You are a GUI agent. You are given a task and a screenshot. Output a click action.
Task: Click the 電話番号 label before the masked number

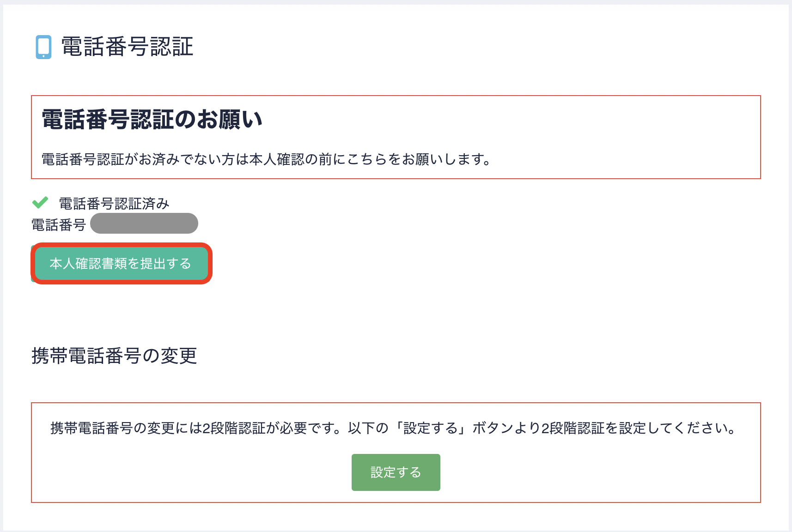pyautogui.click(x=59, y=225)
